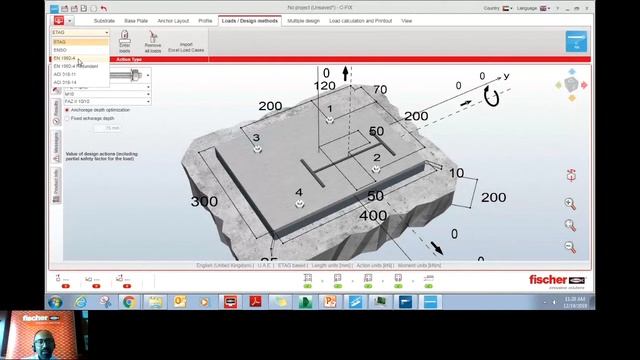Click the new document icon in title bar

93,8
